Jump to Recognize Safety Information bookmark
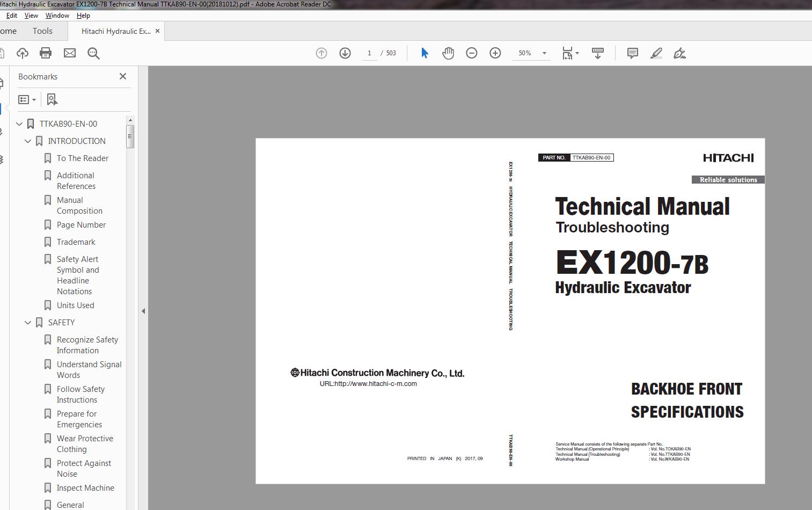Screen dimensions: 812x510 (87, 345)
